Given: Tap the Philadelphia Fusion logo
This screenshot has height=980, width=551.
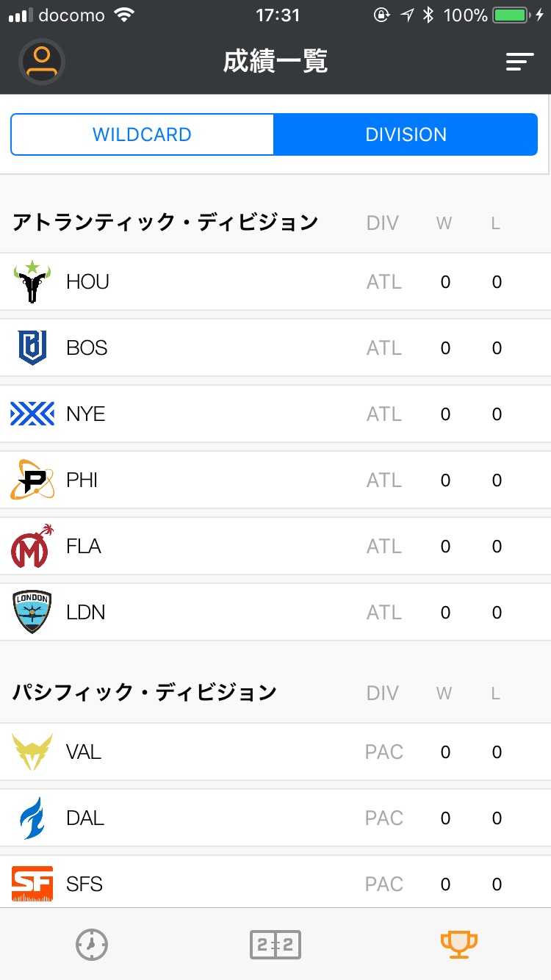Looking at the screenshot, I should click(32, 480).
